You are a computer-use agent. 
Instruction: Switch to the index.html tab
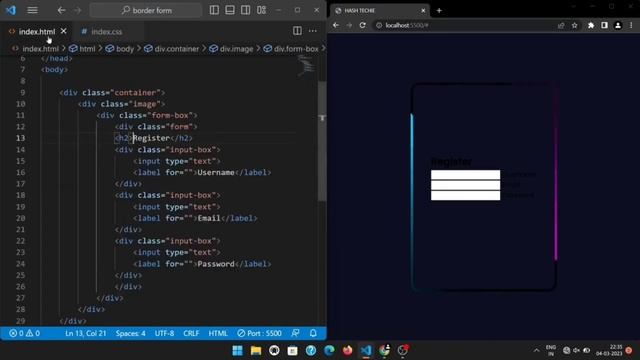pos(37,31)
